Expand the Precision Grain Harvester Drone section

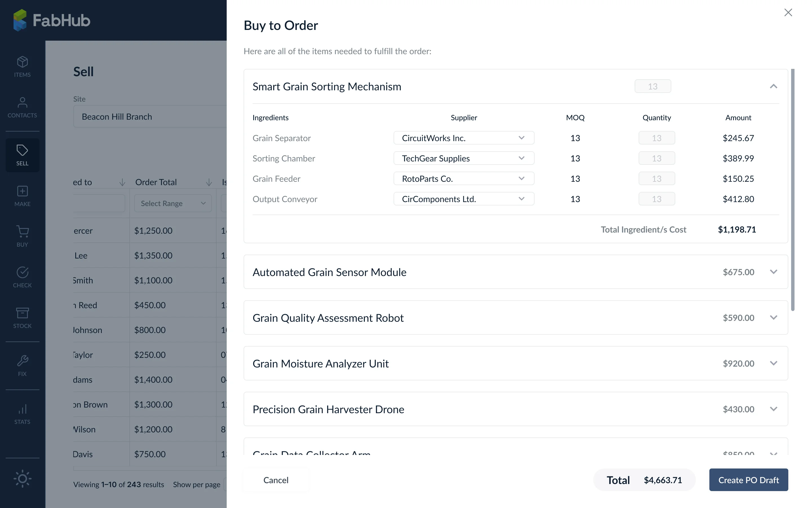coord(773,409)
